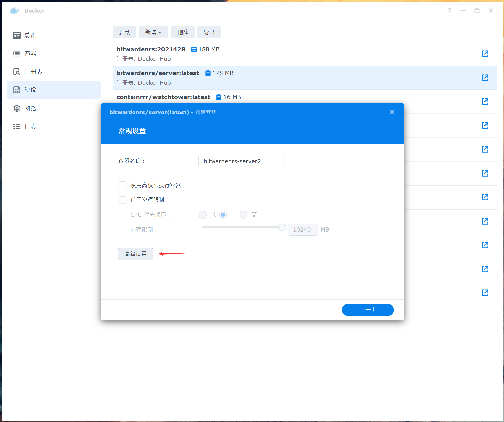Viewport: 504px width, 422px height.
Task: Minimize the Docker window
Action: pos(463,11)
